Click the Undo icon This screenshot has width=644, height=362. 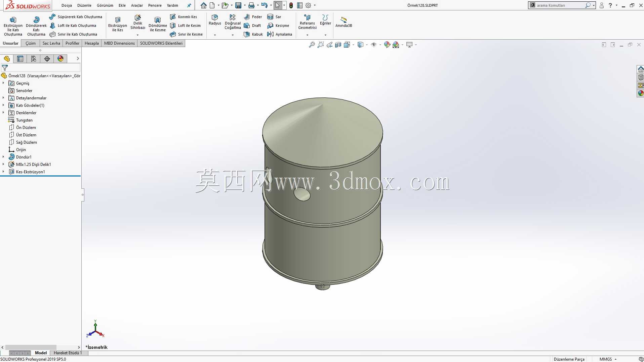[265, 5]
